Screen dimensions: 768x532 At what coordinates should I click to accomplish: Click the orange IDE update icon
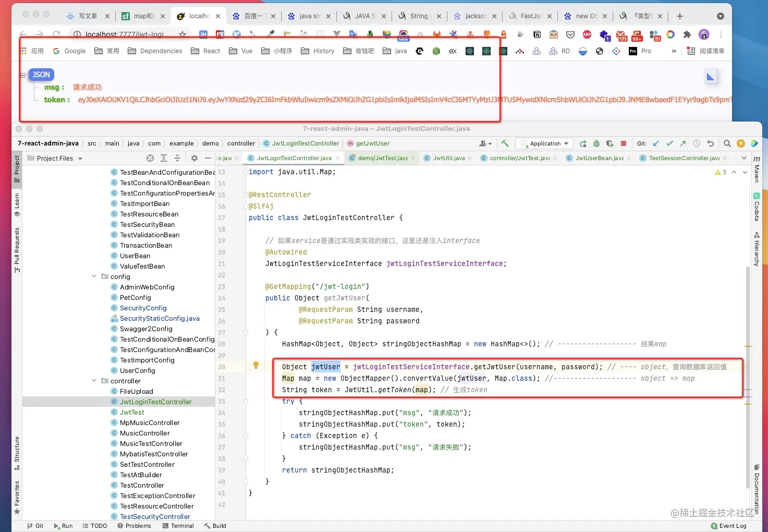coord(741,143)
